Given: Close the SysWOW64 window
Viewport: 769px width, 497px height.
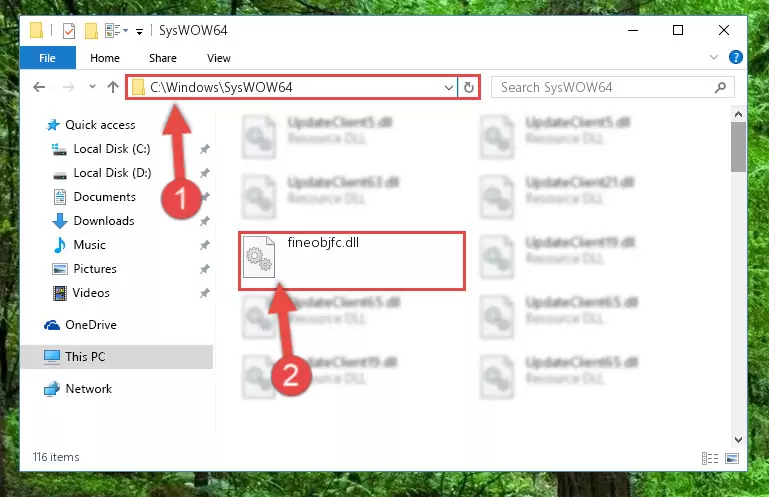Looking at the screenshot, I should 723,30.
